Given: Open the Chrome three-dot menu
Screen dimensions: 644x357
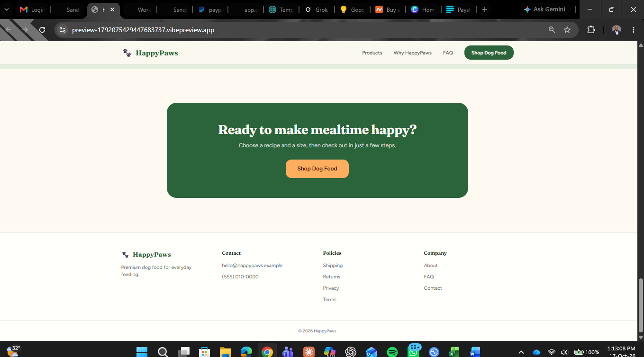Looking at the screenshot, I should pyautogui.click(x=634, y=30).
